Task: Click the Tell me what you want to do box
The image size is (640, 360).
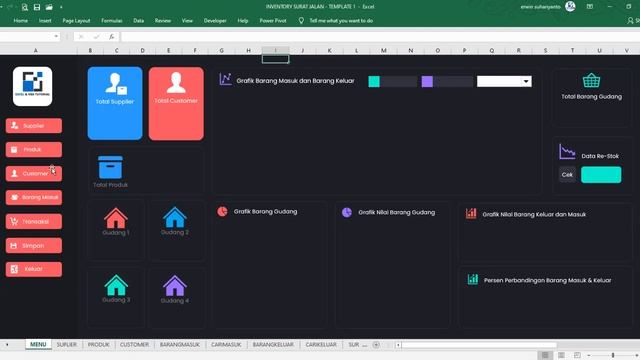Action: 341,20
